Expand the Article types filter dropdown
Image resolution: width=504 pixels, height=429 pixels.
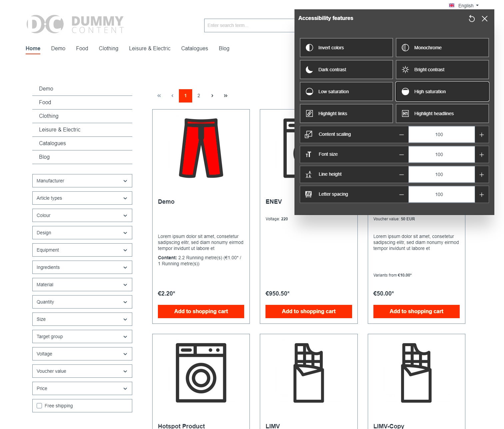[x=82, y=198]
